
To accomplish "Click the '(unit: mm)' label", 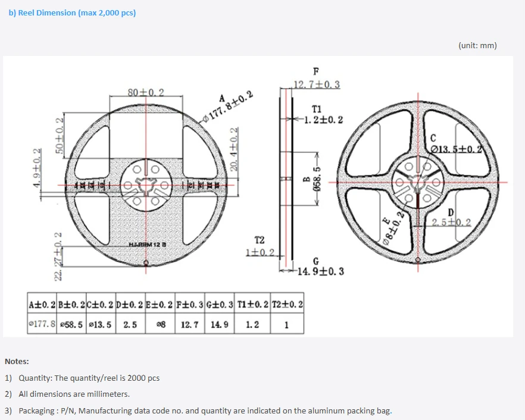I will coord(477,45).
